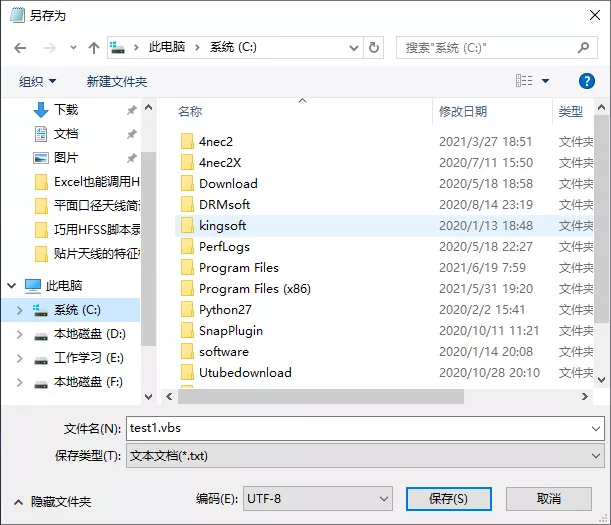Unpin 下载 using its pin icon
Viewport: 611px width, 525px height.
[x=132, y=110]
